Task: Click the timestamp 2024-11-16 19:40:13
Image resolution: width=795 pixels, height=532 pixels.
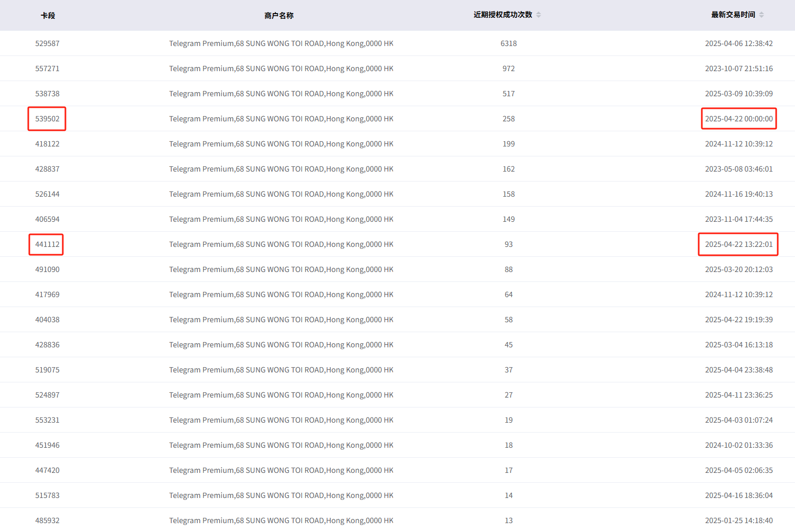Action: tap(738, 194)
